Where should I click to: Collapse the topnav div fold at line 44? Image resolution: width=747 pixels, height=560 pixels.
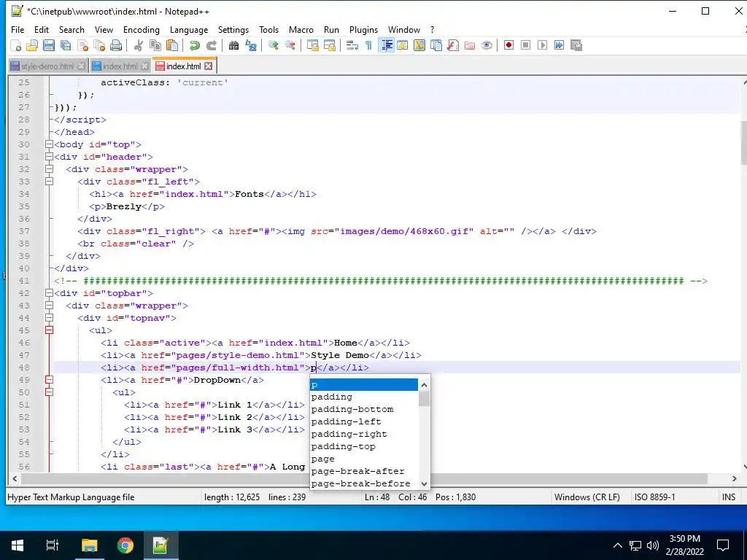pyautogui.click(x=49, y=318)
